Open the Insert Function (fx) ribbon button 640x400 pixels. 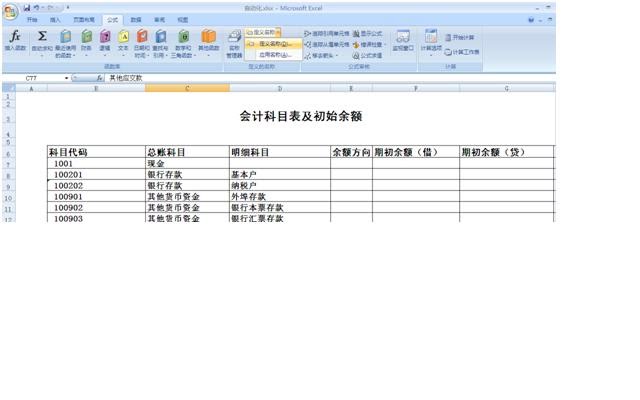coord(15,40)
